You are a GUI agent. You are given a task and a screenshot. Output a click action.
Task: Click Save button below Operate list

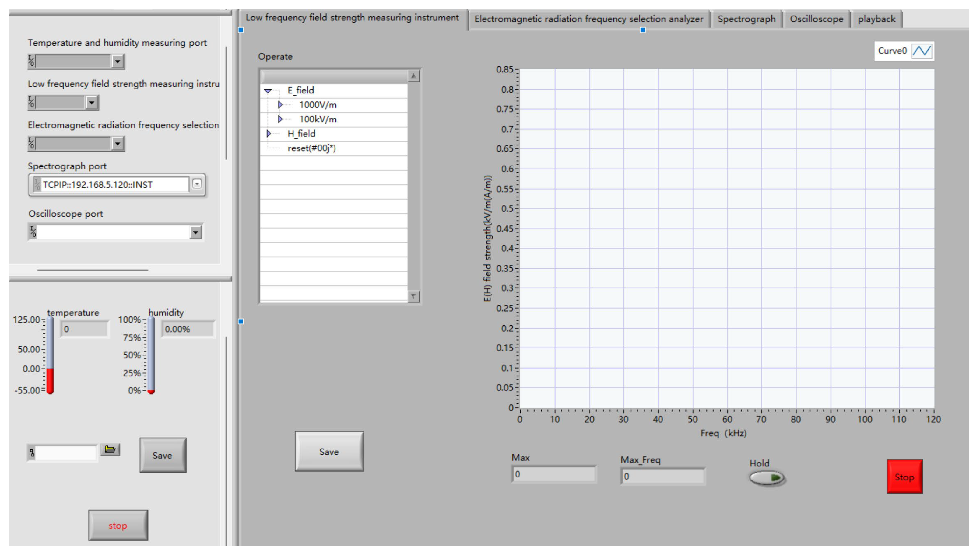pos(329,452)
